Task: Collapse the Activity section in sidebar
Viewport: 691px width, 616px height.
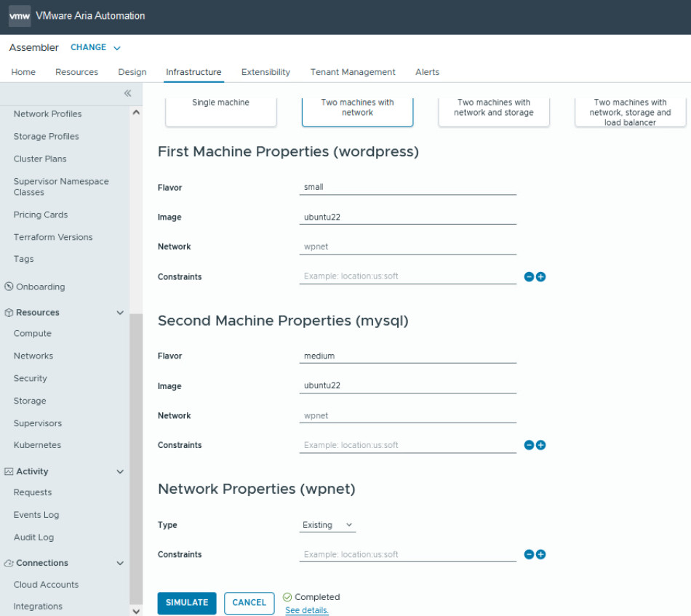Action: pyautogui.click(x=120, y=471)
